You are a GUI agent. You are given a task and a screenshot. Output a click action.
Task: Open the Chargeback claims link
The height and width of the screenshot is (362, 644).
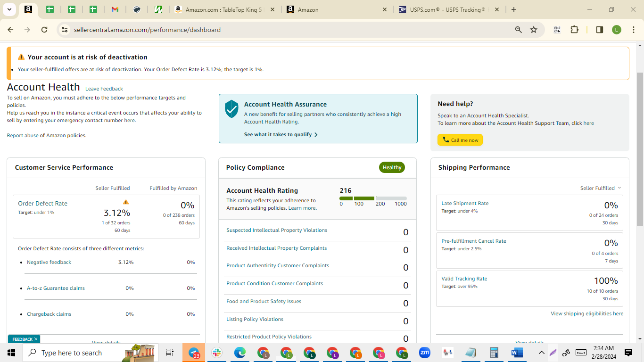click(x=49, y=314)
